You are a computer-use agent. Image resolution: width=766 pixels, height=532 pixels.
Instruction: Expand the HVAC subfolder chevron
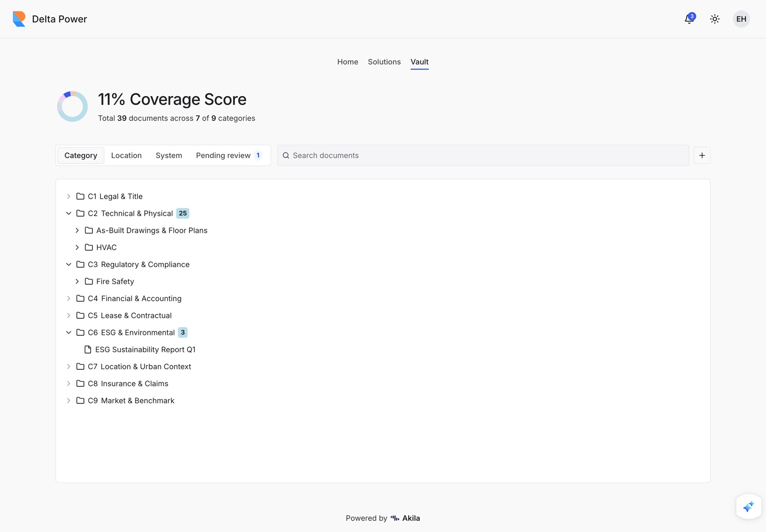coord(77,247)
